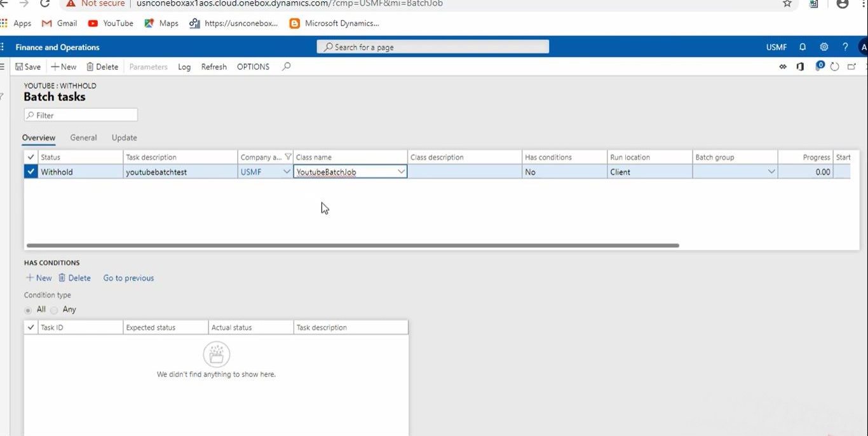
Task: Open the account avatar labeled A
Action: click(x=864, y=46)
